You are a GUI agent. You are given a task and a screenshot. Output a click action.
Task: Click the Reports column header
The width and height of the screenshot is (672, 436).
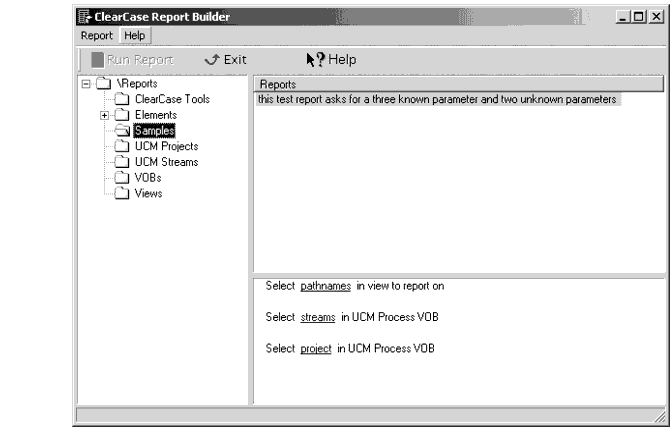(x=459, y=84)
